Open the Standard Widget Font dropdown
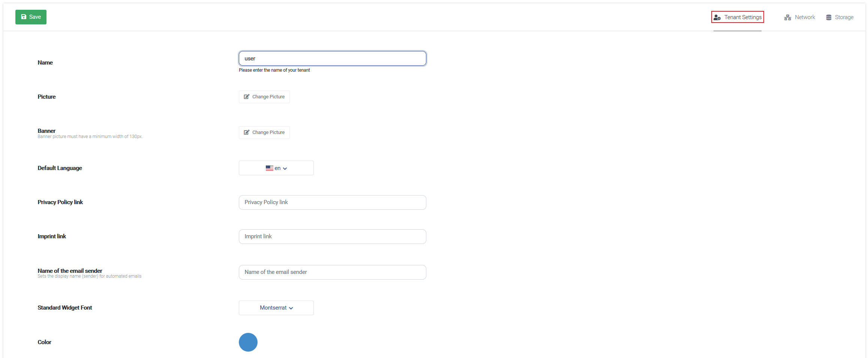868x358 pixels. [x=276, y=308]
